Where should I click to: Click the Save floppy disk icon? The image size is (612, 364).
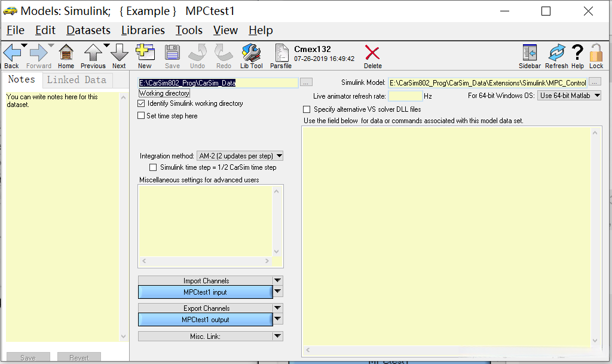(x=172, y=53)
